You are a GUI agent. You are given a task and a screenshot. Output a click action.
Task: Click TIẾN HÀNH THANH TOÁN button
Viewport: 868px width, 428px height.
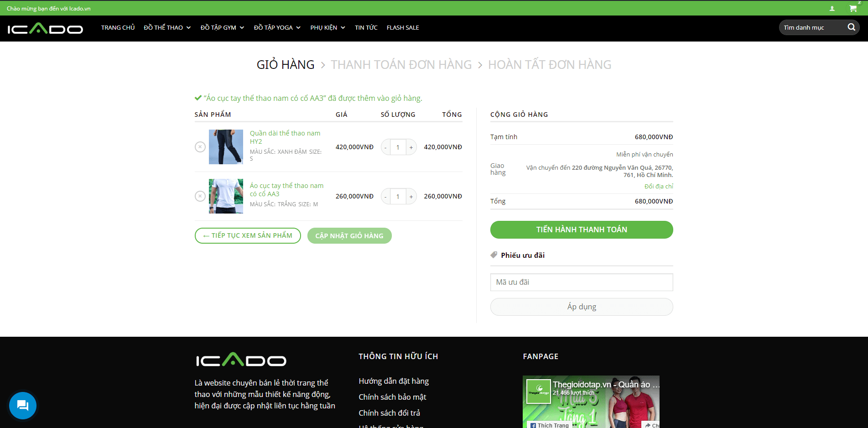582,230
